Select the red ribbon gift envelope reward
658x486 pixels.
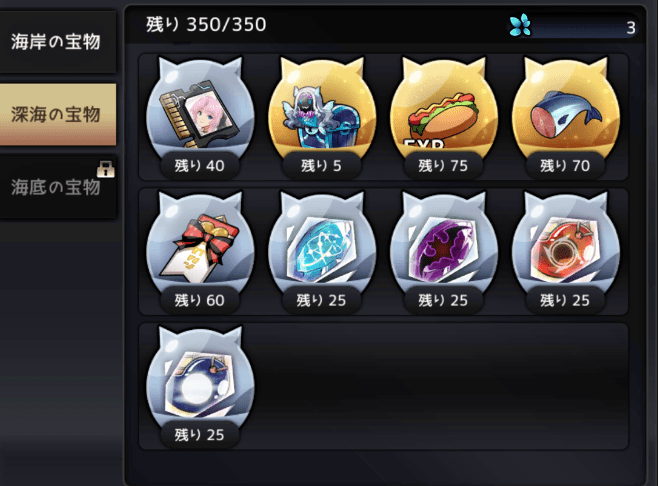coord(200,247)
